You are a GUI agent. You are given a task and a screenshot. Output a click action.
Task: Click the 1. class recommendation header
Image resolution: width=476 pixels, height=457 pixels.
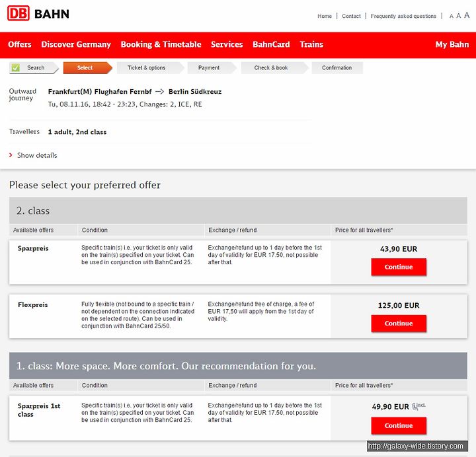click(238, 366)
